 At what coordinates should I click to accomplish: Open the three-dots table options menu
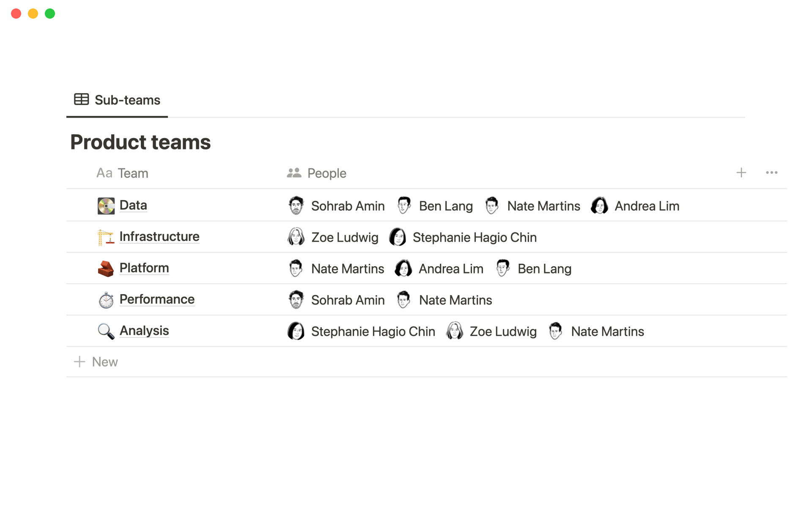(x=771, y=173)
